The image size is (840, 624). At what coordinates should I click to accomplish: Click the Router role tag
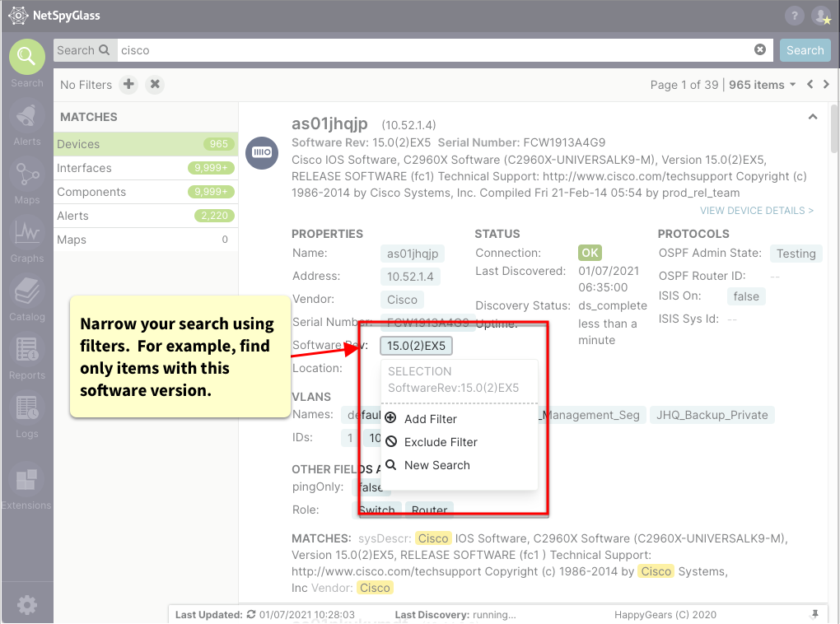pos(429,510)
